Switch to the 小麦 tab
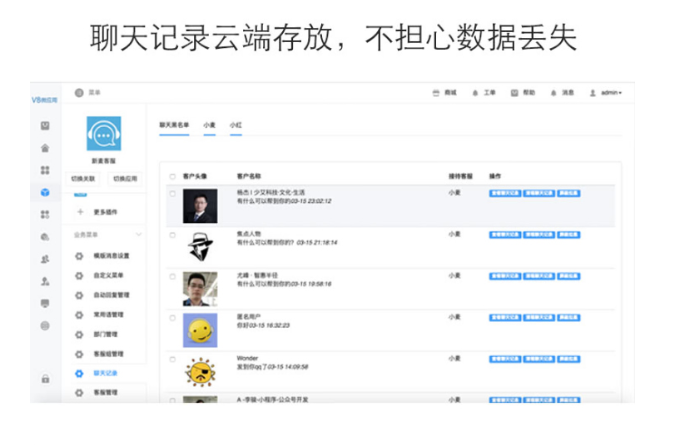Screen dimensions: 686x445 click(x=209, y=125)
